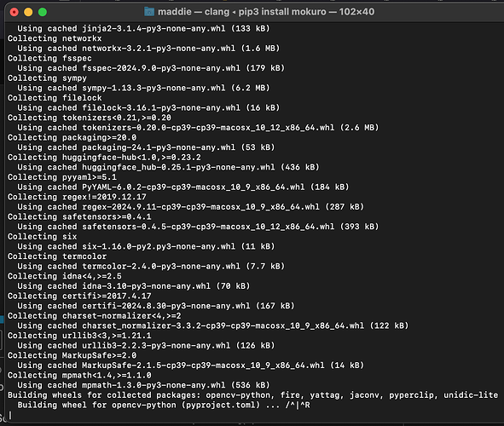The image size is (504, 426).
Task: Click 'Collecting MarkupSafe>=2.0' line
Action: pos(72,355)
